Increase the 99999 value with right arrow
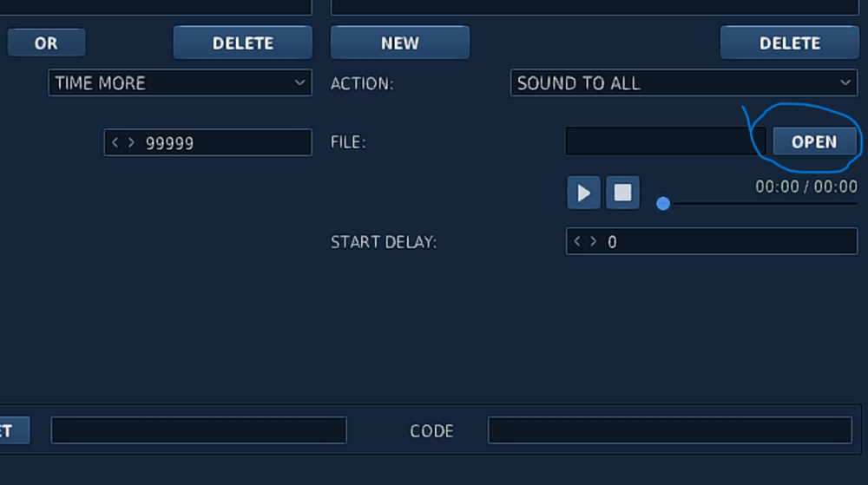 click(131, 142)
